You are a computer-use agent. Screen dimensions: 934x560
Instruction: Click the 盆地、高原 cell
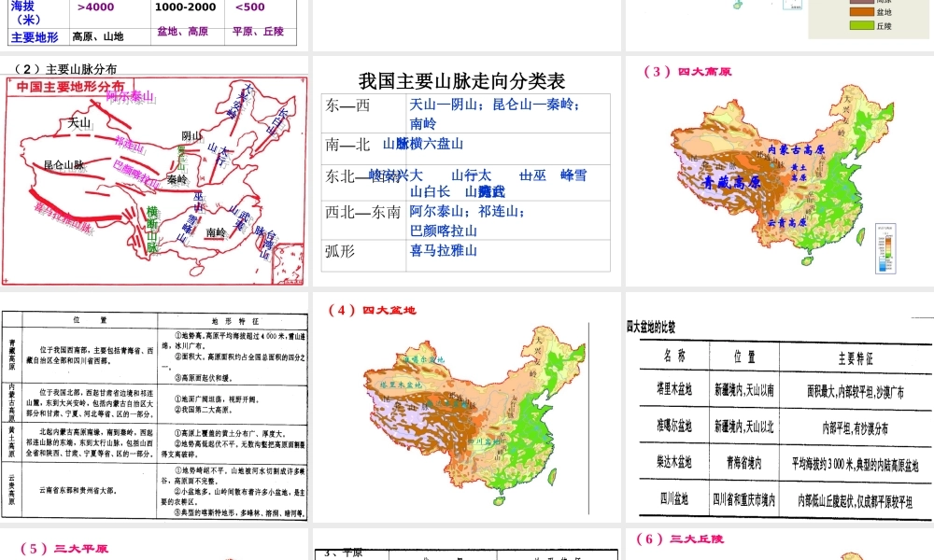pos(182,31)
